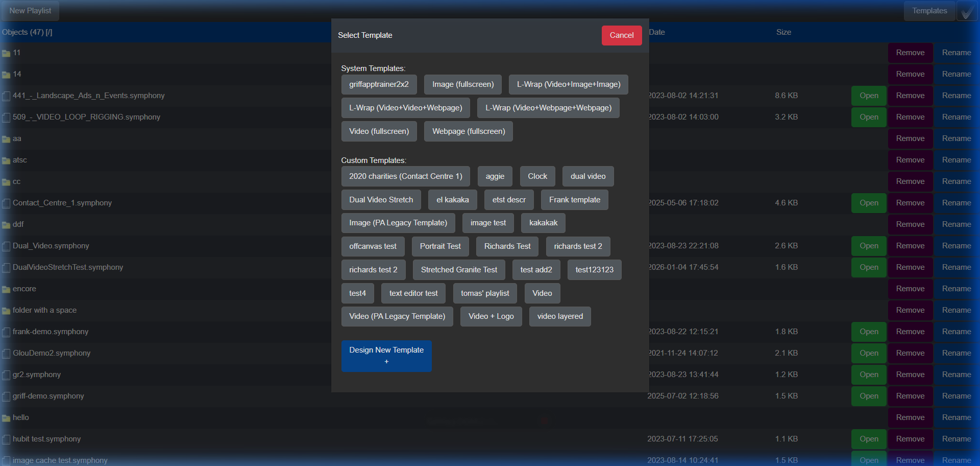The width and height of the screenshot is (980, 466).
Task: Click file icon of Dual_Video.symphony
Action: coord(6,246)
